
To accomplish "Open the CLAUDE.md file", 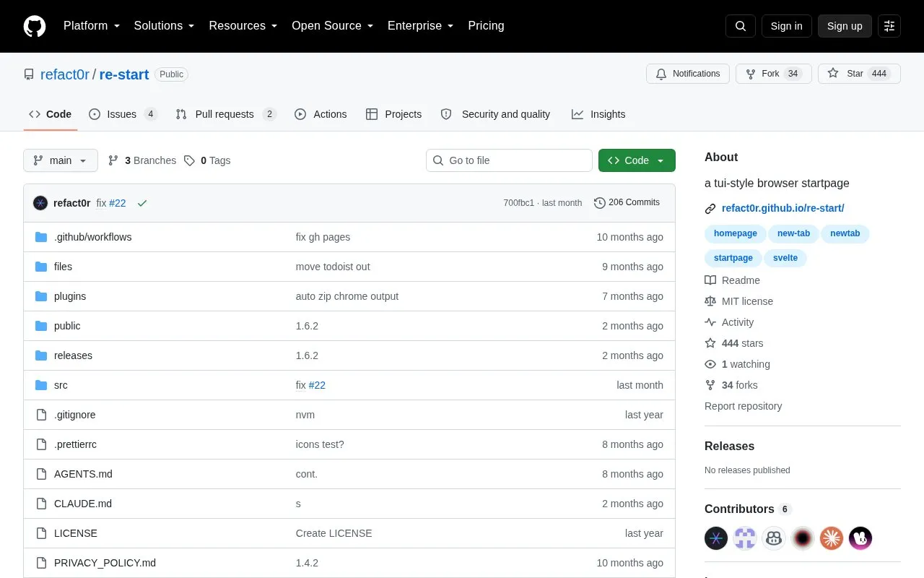I will tap(83, 504).
